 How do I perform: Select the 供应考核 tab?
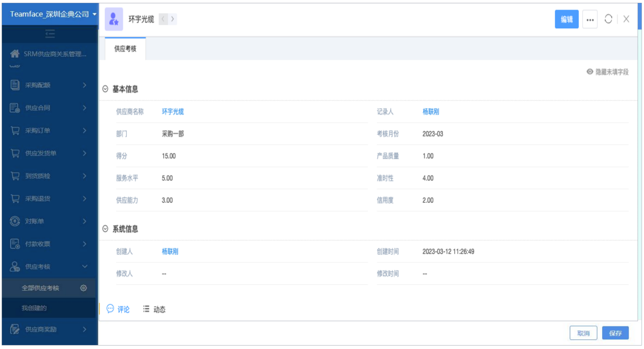pos(125,49)
